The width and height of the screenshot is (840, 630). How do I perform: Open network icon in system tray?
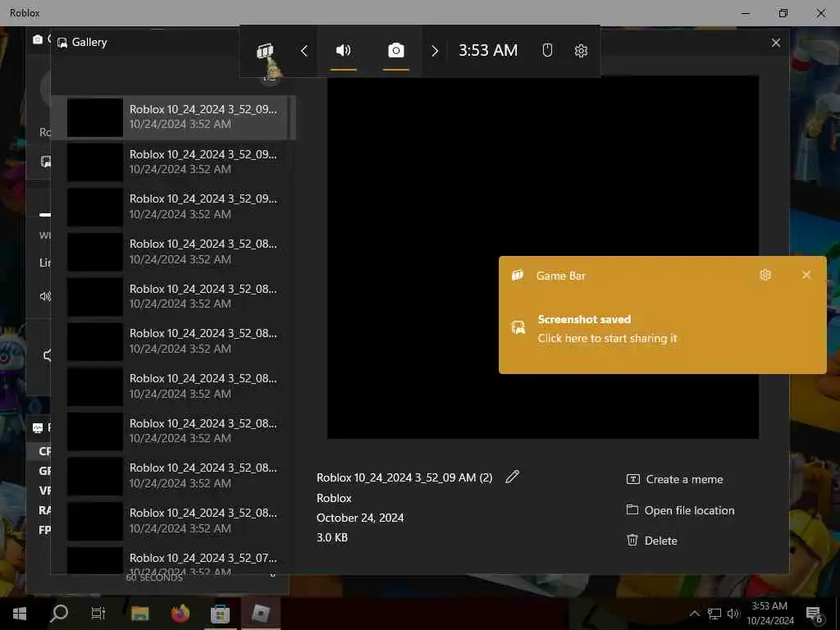pos(714,614)
